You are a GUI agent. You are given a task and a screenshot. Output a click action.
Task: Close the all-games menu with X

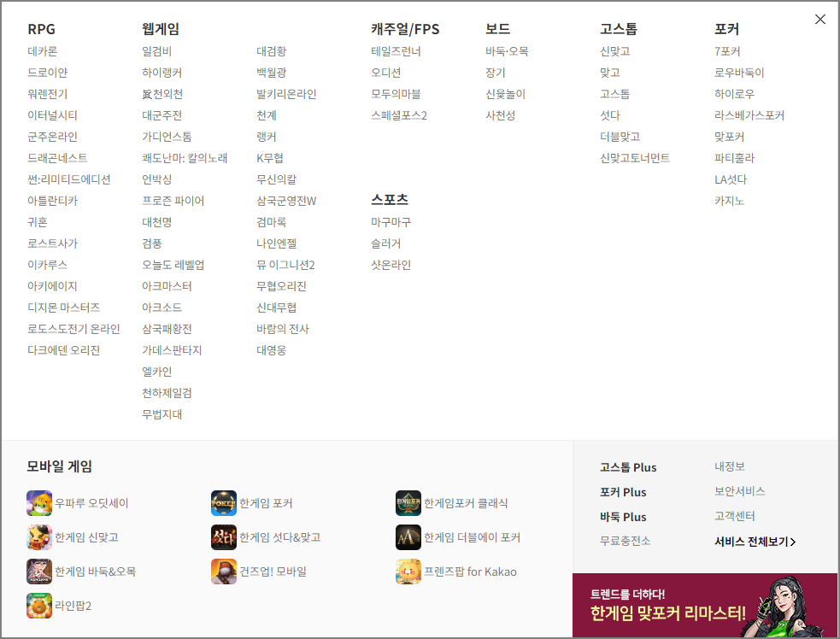click(820, 20)
